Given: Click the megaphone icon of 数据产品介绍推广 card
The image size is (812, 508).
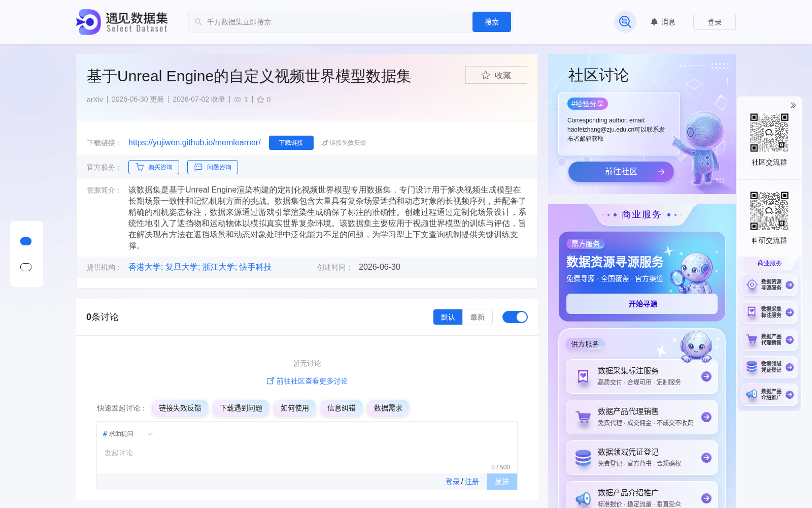Looking at the screenshot, I should pyautogui.click(x=583, y=499).
